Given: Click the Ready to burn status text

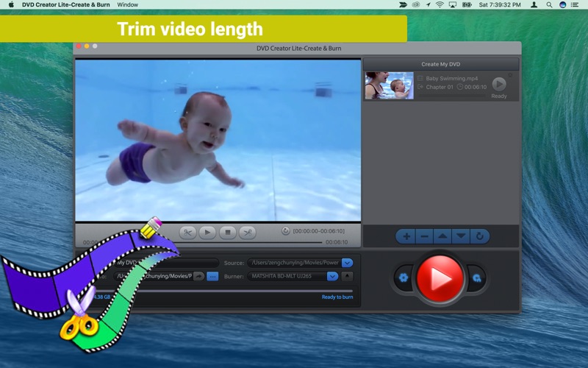Looking at the screenshot, I should point(337,297).
